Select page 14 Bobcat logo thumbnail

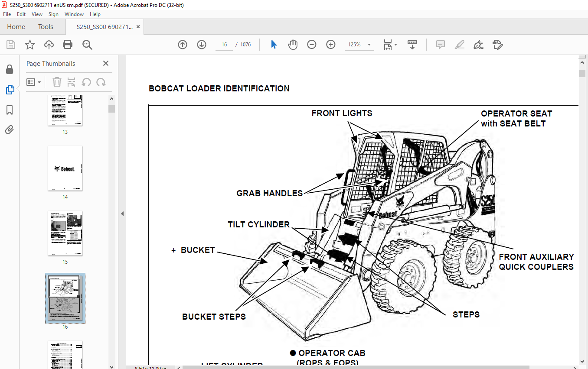pyautogui.click(x=65, y=168)
